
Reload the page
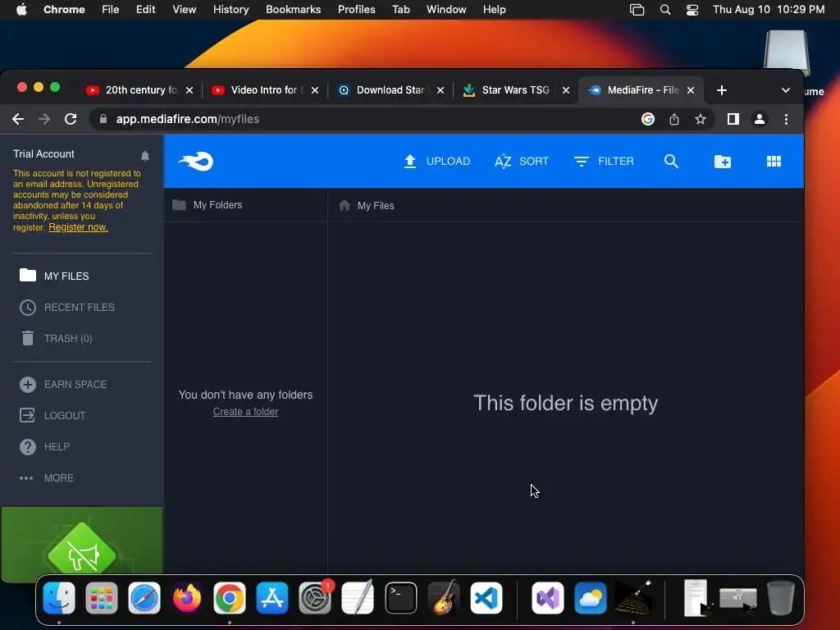pos(71,119)
